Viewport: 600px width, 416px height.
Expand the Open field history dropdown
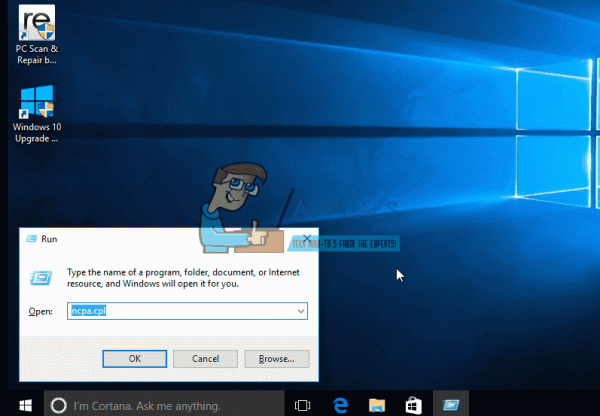pos(301,311)
